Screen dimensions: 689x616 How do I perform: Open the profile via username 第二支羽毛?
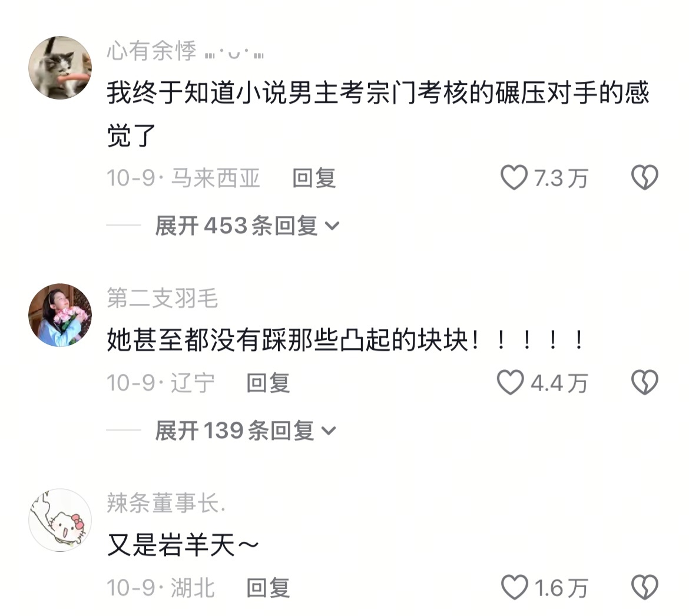(x=162, y=299)
